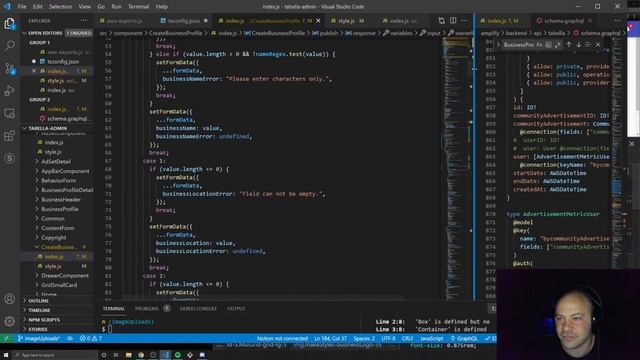Toggle regular expression in find widget
Viewport: 640px width, 360px height.
(x=558, y=44)
